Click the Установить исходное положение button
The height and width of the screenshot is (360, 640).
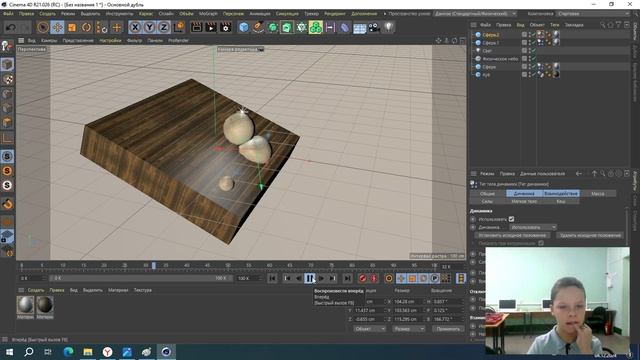(x=512, y=236)
